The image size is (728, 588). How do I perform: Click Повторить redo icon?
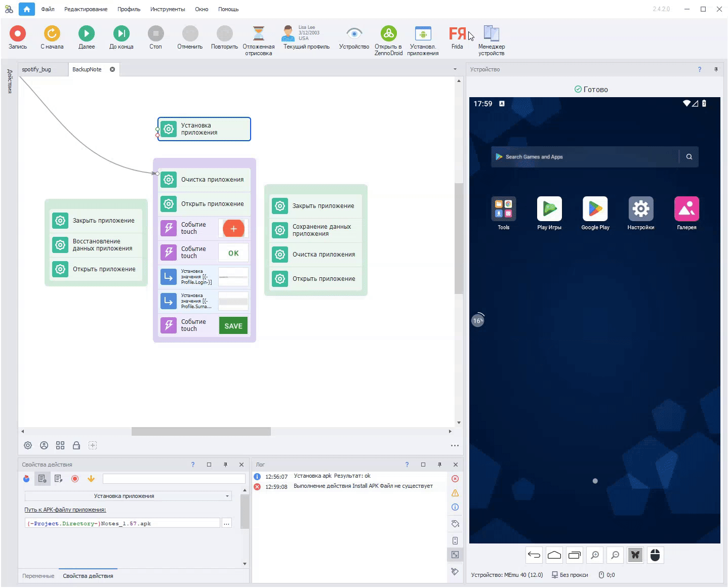[x=224, y=34]
